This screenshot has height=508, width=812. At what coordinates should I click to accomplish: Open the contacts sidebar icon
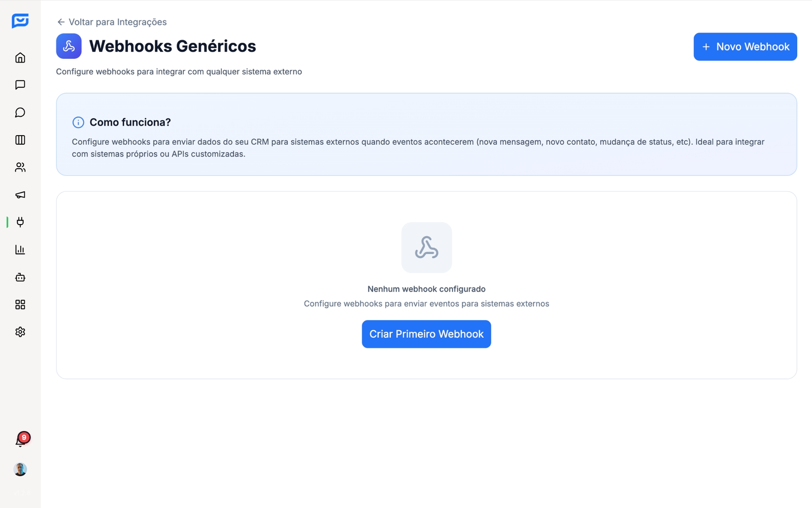pyautogui.click(x=20, y=167)
